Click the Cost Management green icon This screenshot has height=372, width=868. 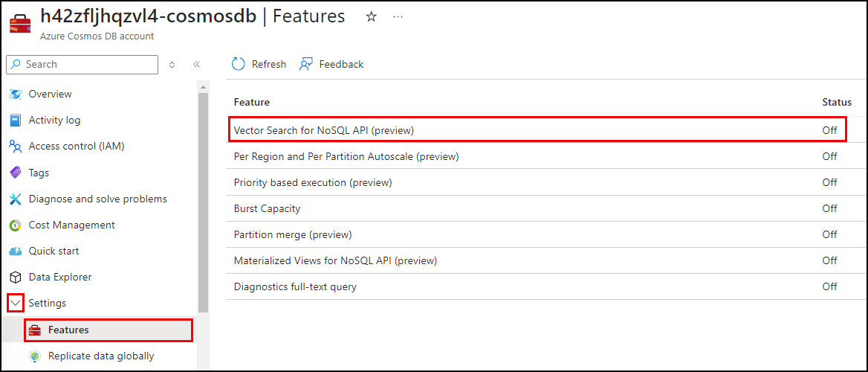16,225
